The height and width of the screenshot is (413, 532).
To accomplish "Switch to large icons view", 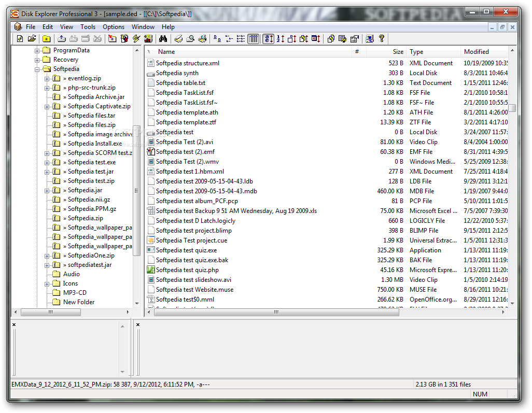I will point(217,39).
